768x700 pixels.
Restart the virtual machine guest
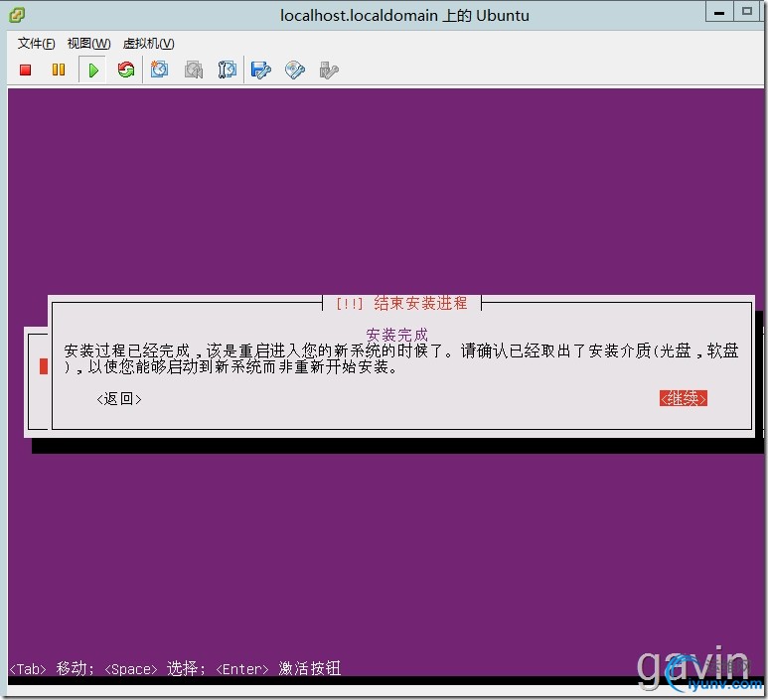(126, 70)
